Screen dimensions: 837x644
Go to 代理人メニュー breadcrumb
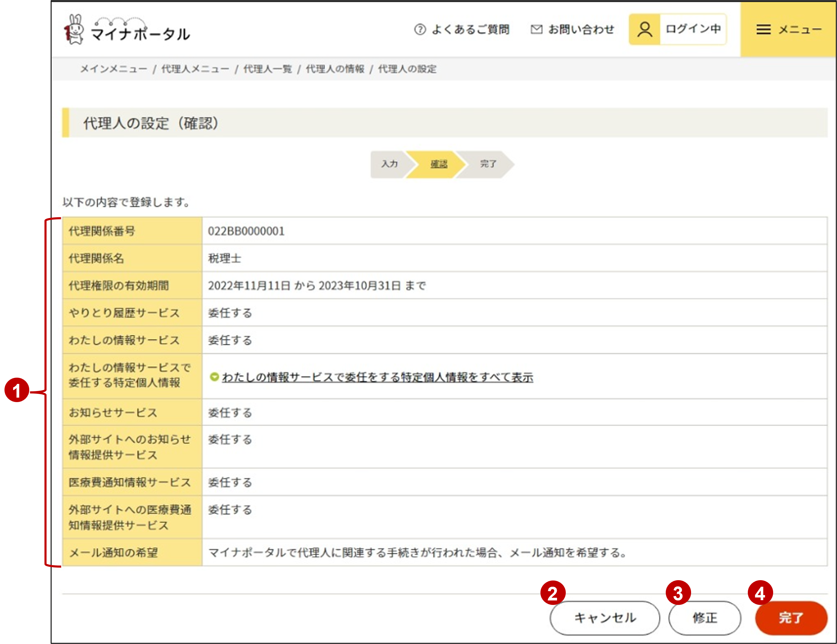point(195,69)
